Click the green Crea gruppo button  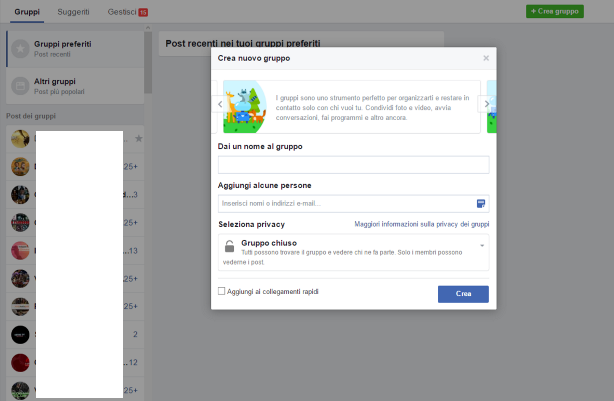pyautogui.click(x=555, y=11)
